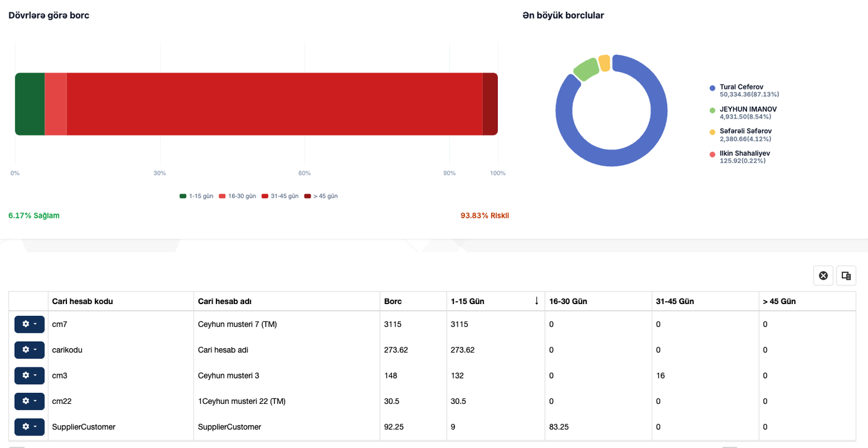Click the dark red > 45 gün bar segment
Viewport: 868px width, 448px height.
pos(490,104)
